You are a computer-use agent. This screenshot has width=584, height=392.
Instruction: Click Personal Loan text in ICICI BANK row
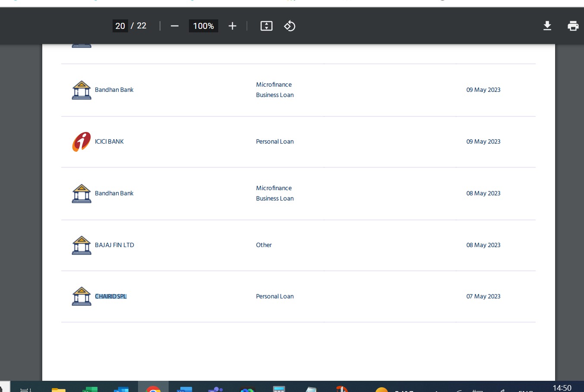pyautogui.click(x=275, y=142)
